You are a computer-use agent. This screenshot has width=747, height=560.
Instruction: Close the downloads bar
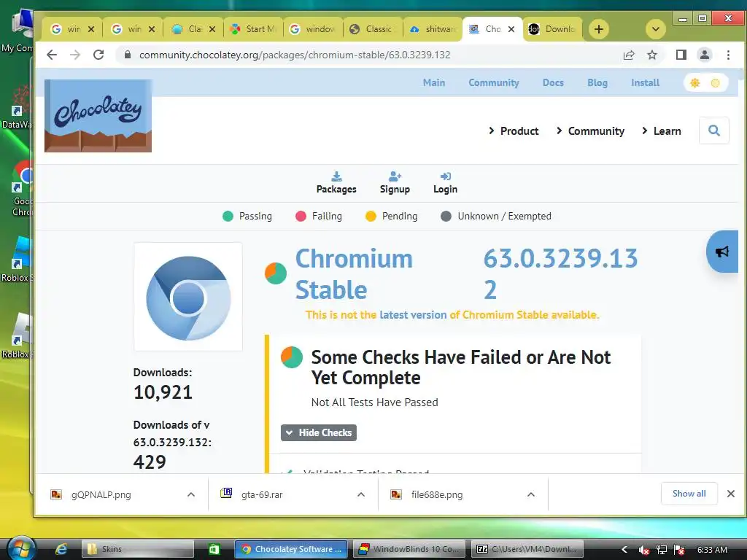pyautogui.click(x=731, y=494)
